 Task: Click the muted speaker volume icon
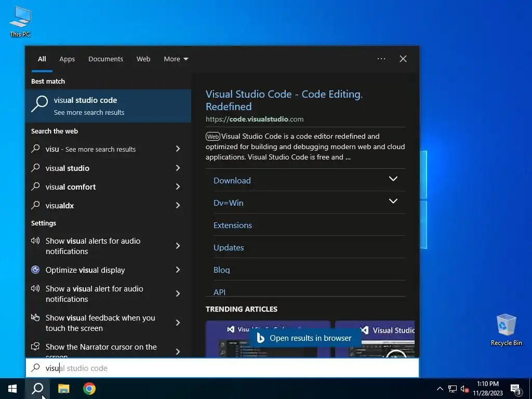pyautogui.click(x=465, y=389)
